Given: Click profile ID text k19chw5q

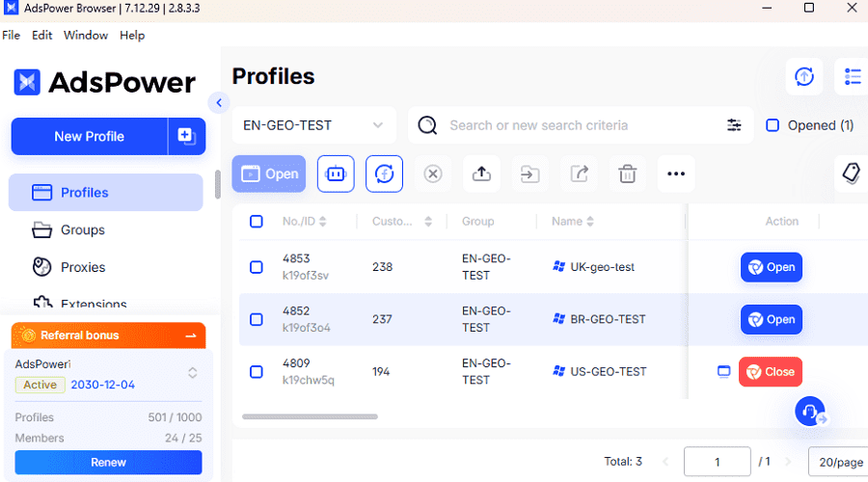Looking at the screenshot, I should pos(309,380).
